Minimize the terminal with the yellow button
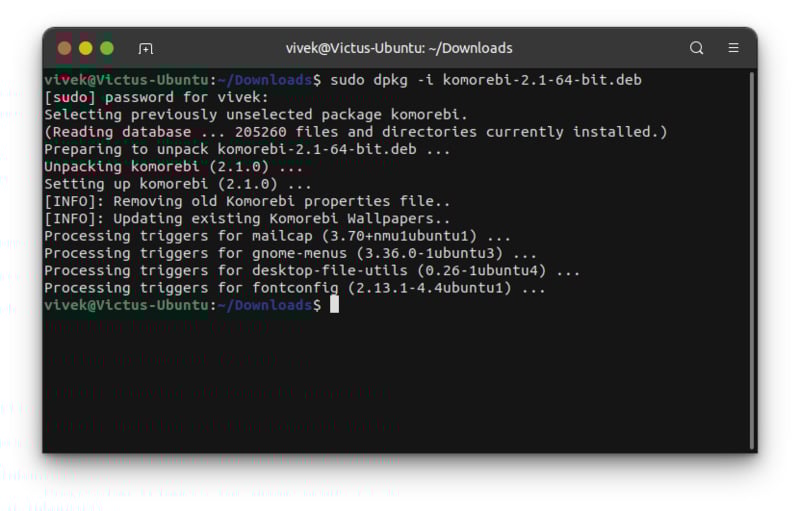 (x=86, y=48)
